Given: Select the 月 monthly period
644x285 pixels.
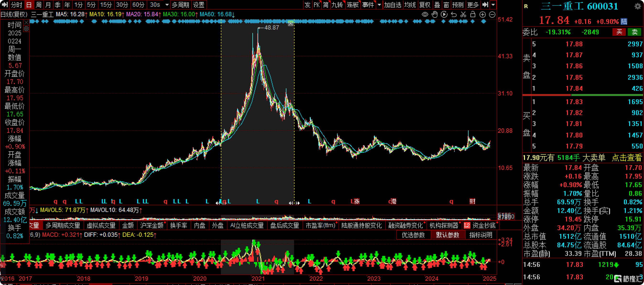Looking at the screenshot, I should tap(48, 5).
